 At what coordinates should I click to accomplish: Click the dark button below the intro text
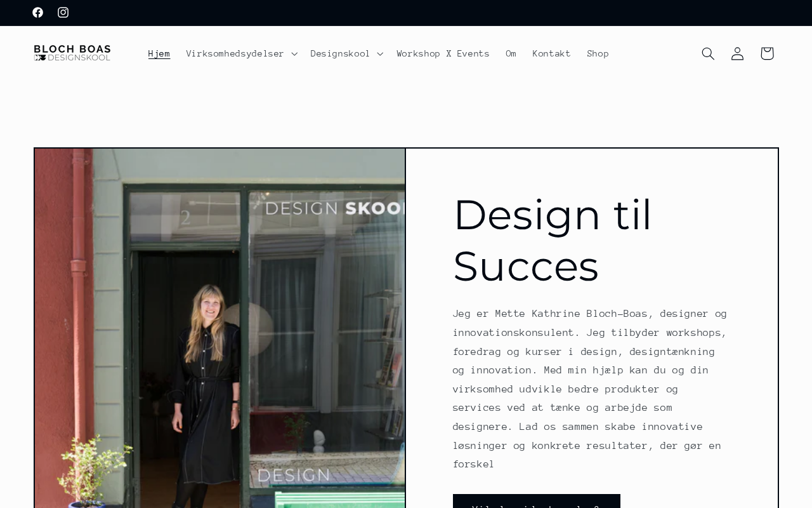pyautogui.click(x=537, y=501)
